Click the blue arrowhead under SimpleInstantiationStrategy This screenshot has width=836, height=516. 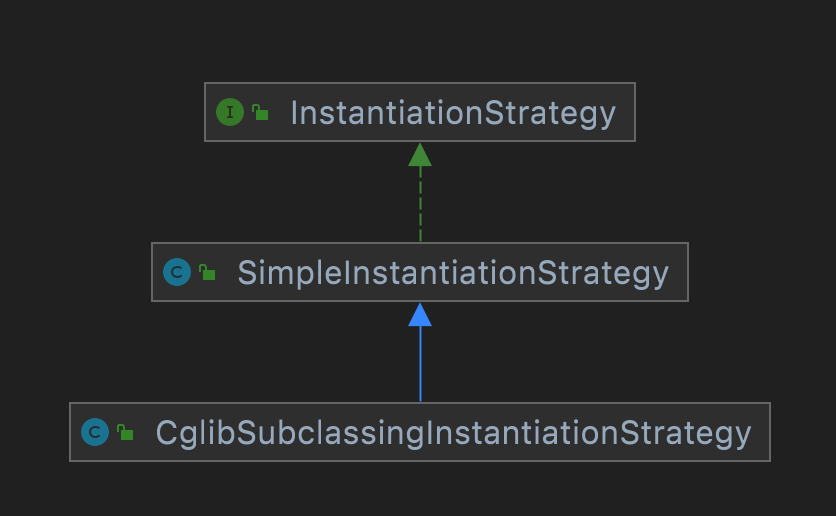click(x=420, y=315)
